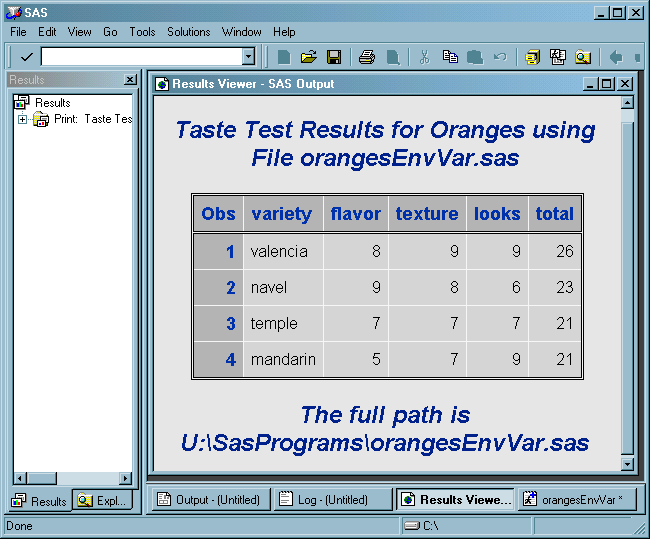The width and height of the screenshot is (650, 539).
Task: Click the navel variety cell
Action: click(283, 288)
